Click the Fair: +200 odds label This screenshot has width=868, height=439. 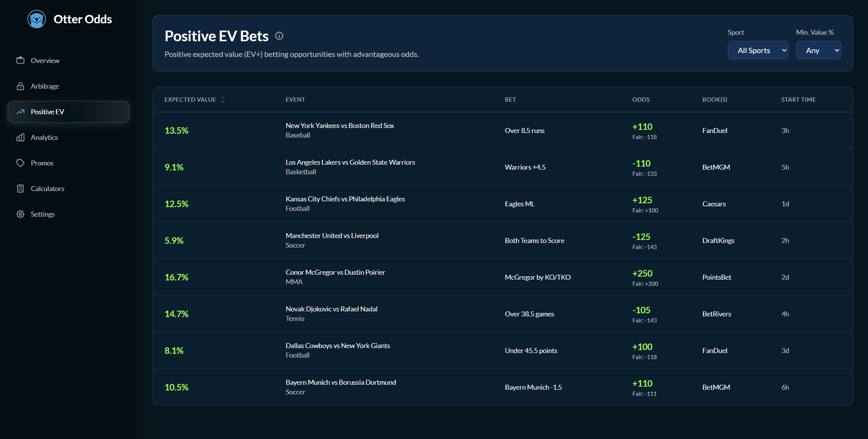645,283
